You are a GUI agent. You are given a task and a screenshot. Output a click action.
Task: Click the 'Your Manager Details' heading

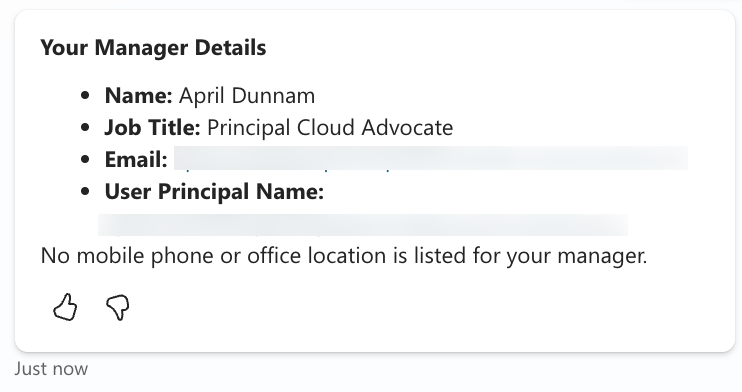(x=153, y=48)
